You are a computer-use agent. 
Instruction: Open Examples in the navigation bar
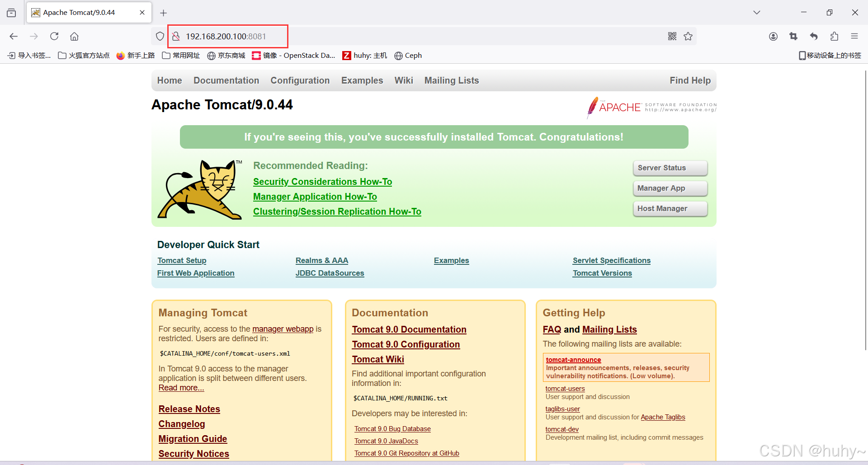coord(362,80)
